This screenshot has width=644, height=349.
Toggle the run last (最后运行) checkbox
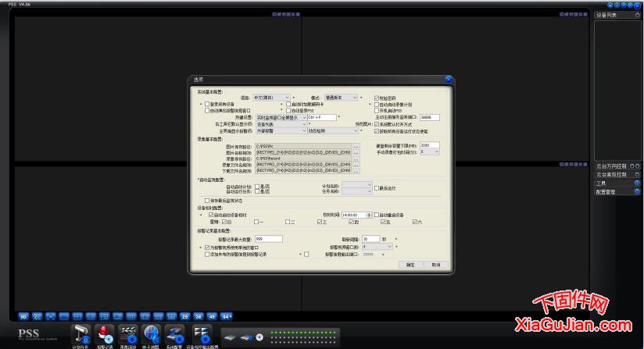tap(376, 188)
